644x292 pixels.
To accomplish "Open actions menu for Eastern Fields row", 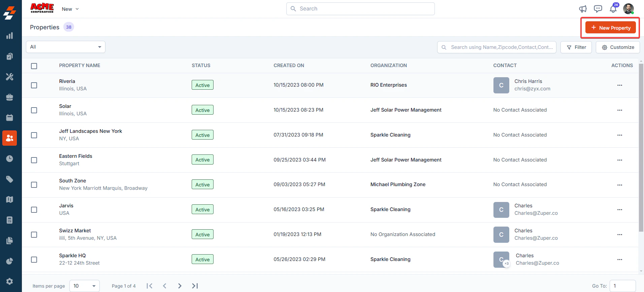I will pos(619,160).
